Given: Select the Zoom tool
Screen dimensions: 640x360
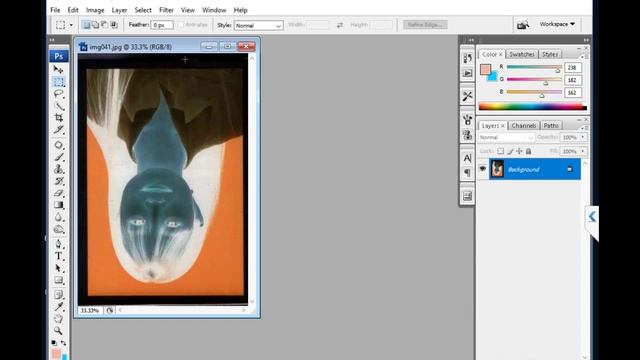Looking at the screenshot, I should tap(58, 330).
